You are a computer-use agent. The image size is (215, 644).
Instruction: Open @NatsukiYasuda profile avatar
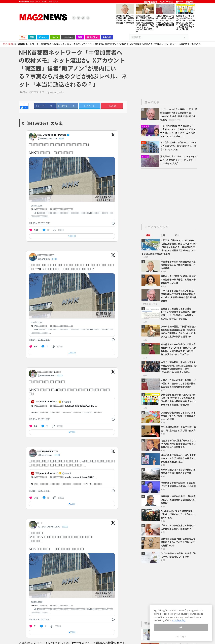33,136
